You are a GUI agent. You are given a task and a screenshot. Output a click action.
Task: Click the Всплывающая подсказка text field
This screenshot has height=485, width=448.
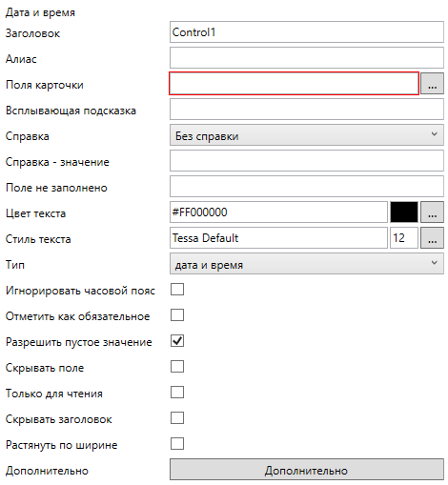tap(307, 110)
